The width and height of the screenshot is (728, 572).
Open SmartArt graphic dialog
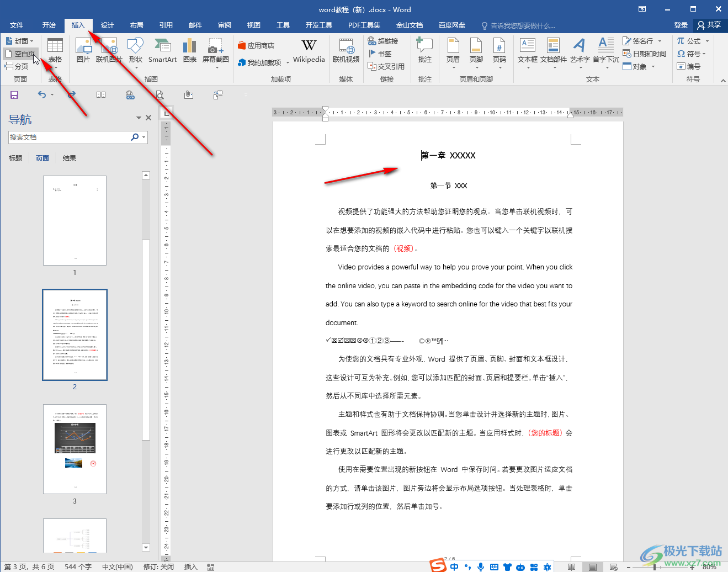coord(162,51)
